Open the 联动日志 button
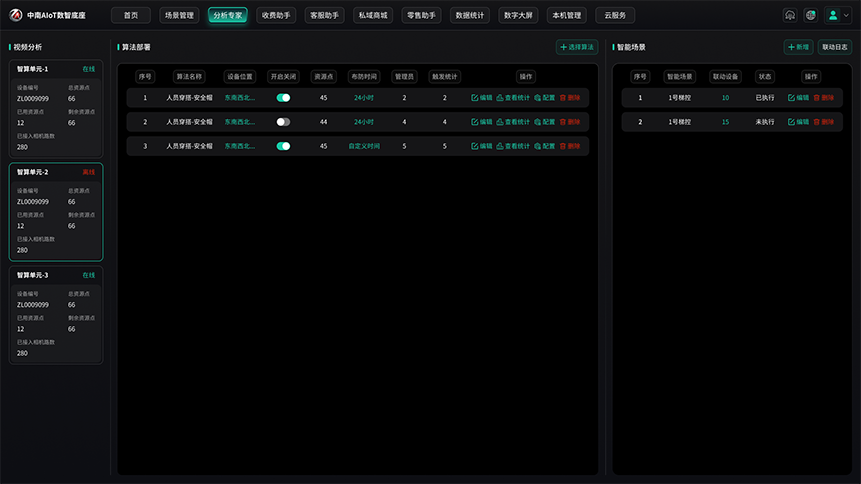 [835, 47]
